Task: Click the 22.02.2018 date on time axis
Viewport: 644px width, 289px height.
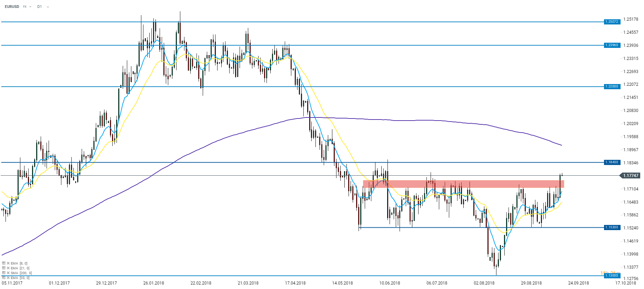Action: [201, 283]
